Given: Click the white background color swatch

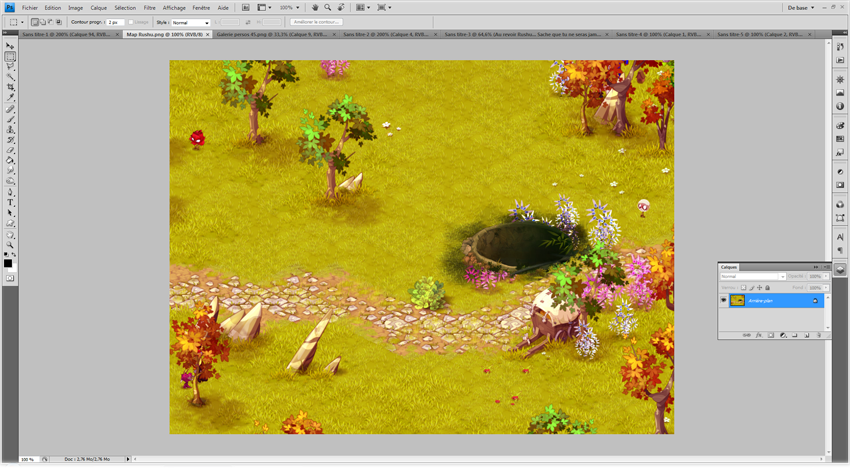Looking at the screenshot, I should pos(14,268).
